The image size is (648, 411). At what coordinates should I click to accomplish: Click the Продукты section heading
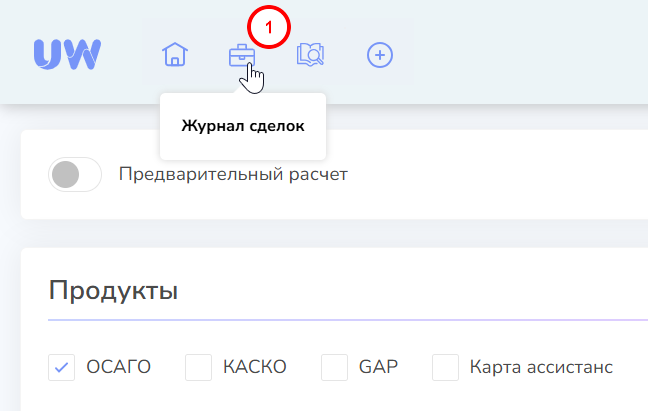coord(113,291)
